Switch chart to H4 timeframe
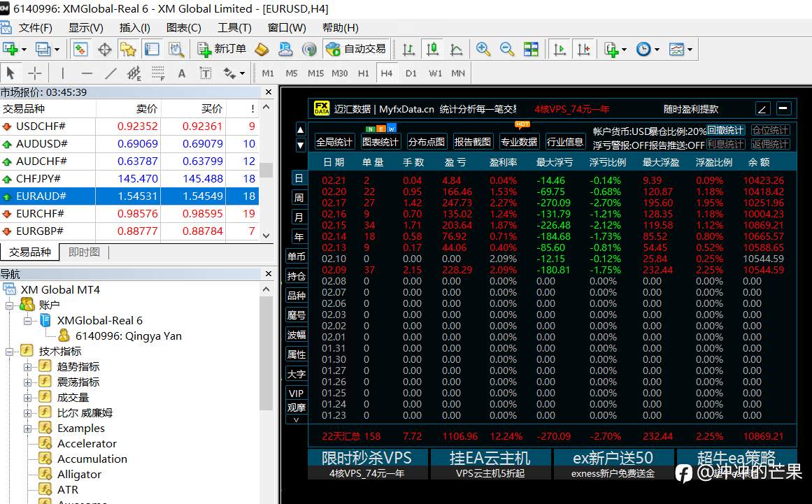Image resolution: width=812 pixels, height=504 pixels. 386,73
